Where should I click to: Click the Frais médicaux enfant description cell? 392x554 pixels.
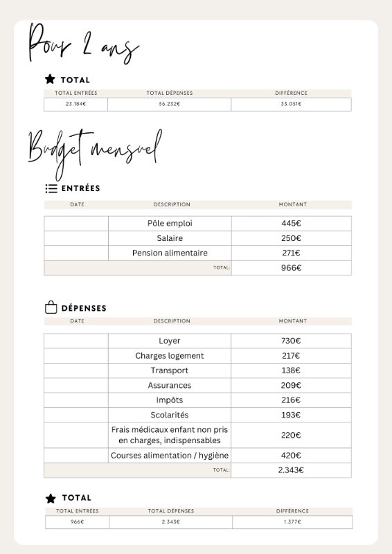(170, 436)
